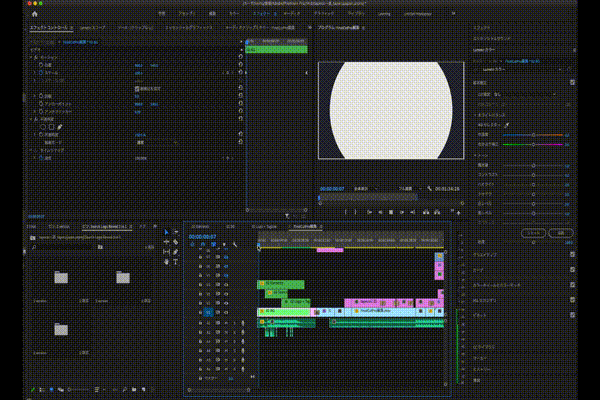Toggle Scale stopwatch animation
The width and height of the screenshot is (600, 400).
[x=41, y=72]
